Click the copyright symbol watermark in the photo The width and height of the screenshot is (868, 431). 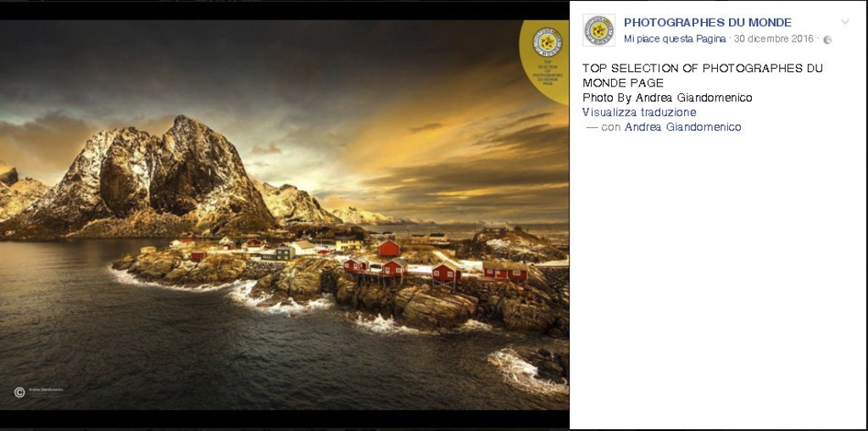[x=19, y=392]
